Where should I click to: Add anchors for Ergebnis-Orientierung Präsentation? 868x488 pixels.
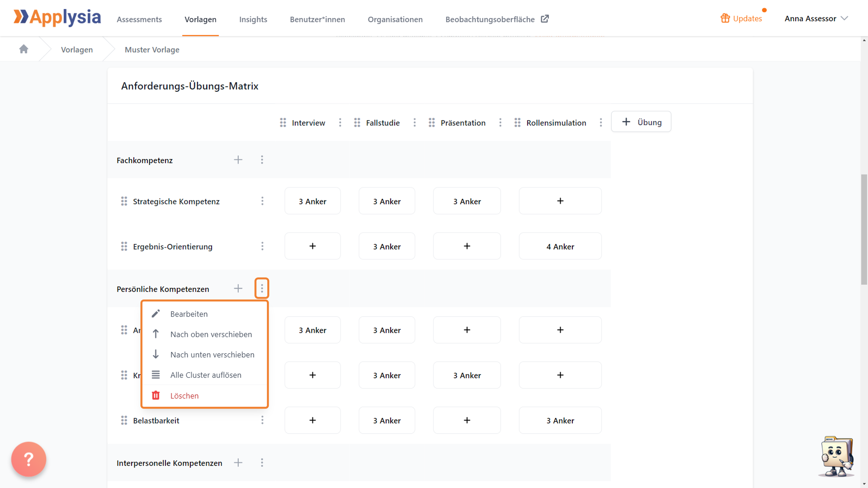(x=467, y=246)
